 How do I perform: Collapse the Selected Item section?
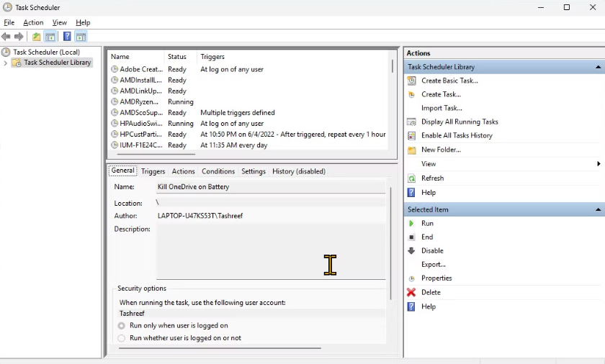[x=598, y=209]
